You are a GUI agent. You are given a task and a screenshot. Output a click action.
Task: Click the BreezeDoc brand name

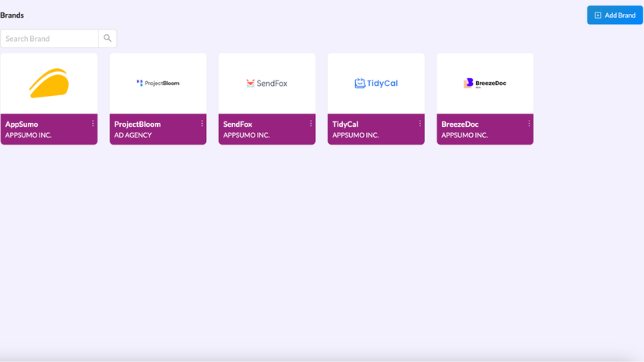pos(460,124)
